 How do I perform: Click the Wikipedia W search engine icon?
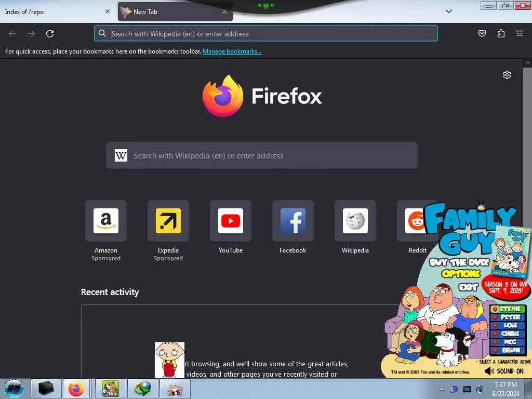(121, 155)
